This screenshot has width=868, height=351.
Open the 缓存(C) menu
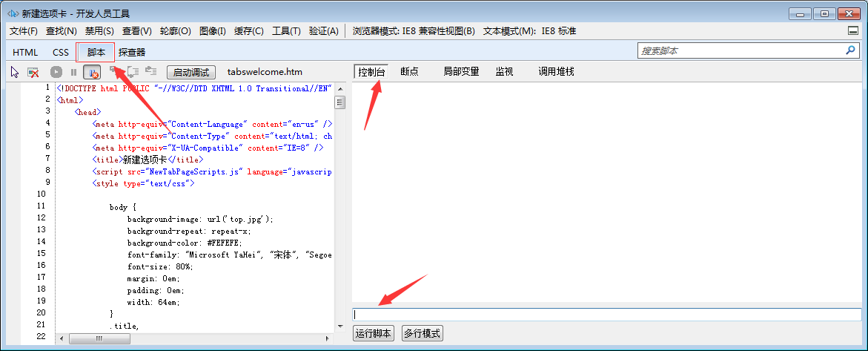click(248, 31)
